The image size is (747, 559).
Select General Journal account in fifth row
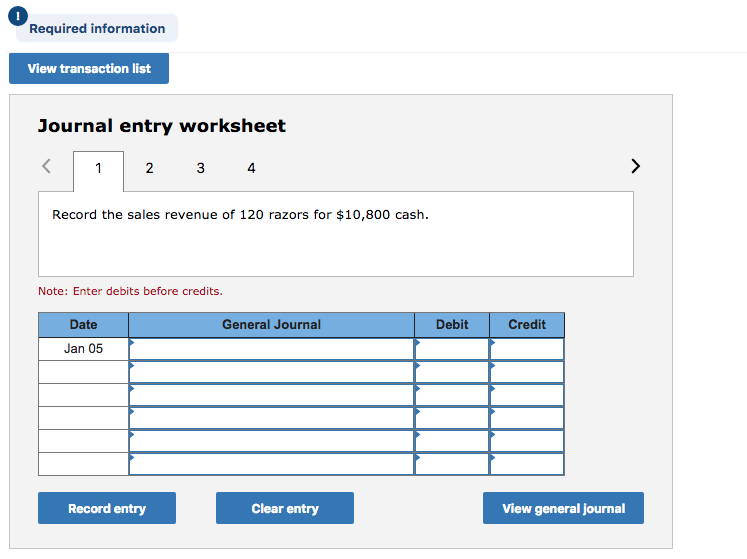[272, 441]
